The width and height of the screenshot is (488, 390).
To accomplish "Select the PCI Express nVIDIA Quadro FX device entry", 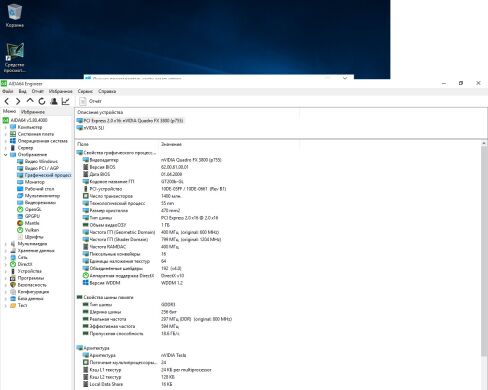I will [130, 121].
